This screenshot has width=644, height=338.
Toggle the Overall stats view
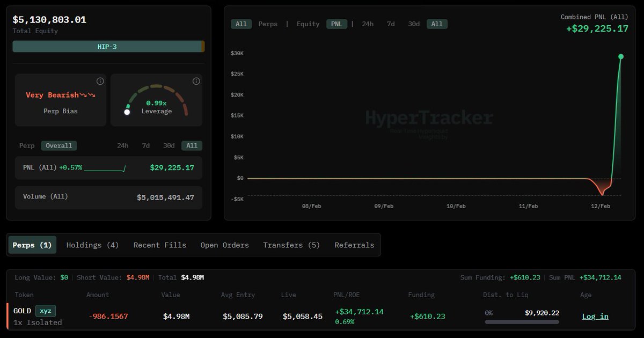59,145
